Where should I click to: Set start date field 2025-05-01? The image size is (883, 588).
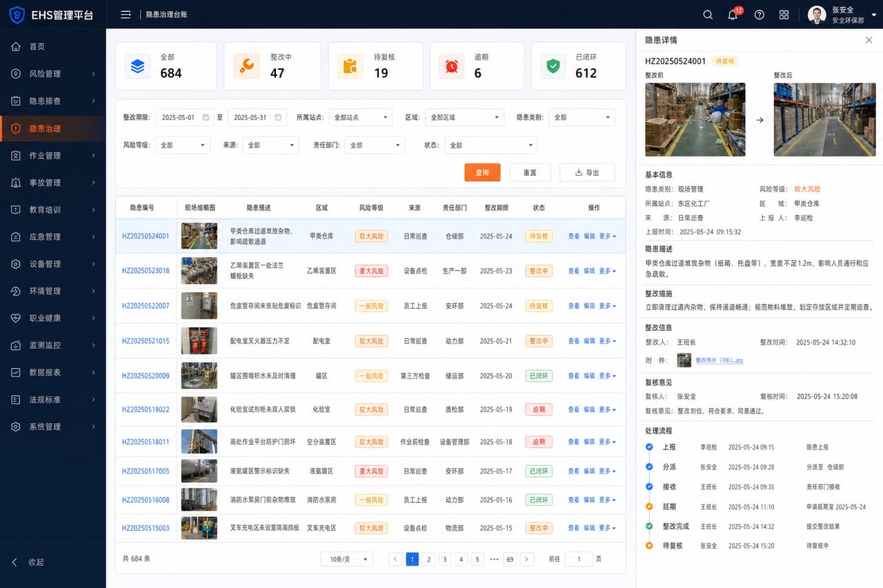(186, 117)
